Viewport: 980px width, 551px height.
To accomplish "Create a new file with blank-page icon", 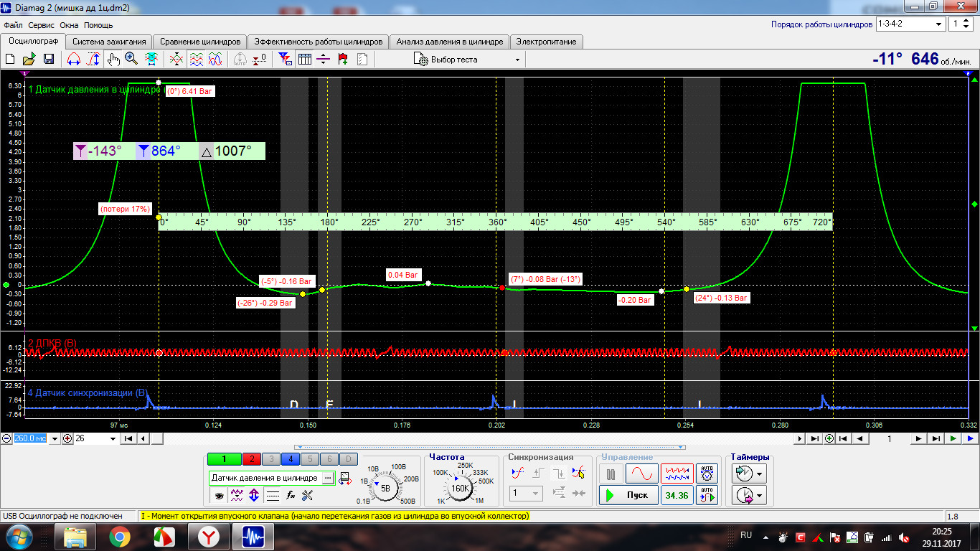I will point(11,60).
